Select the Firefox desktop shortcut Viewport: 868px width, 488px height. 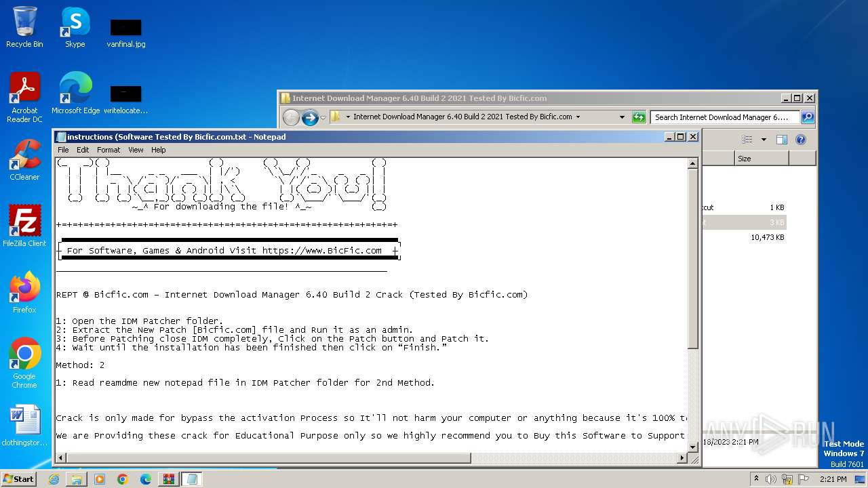24,293
